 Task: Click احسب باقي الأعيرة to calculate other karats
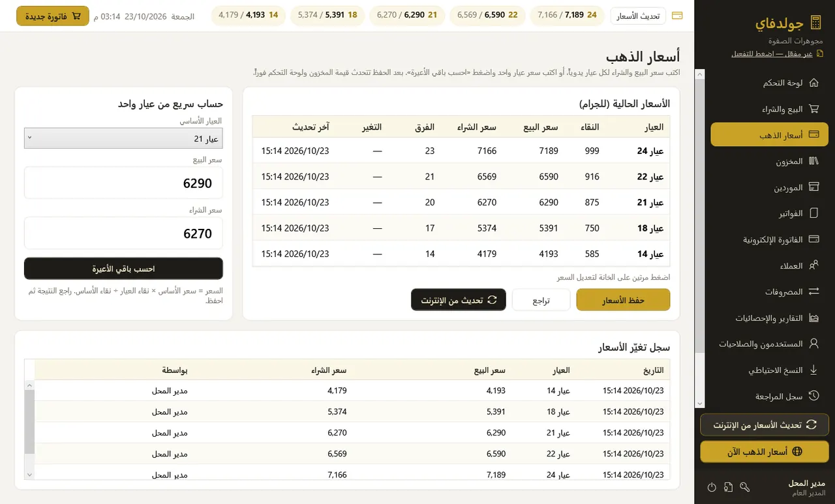[x=123, y=269]
